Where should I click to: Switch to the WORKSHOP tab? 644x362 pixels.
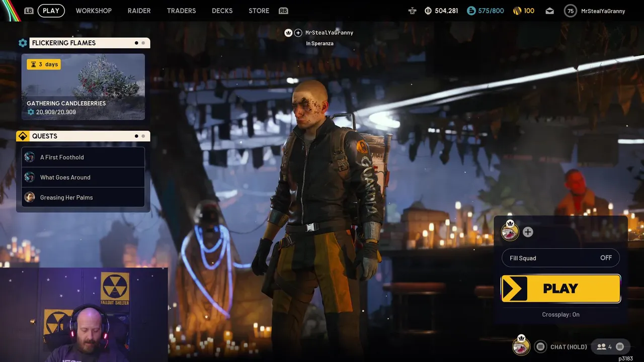click(94, 11)
